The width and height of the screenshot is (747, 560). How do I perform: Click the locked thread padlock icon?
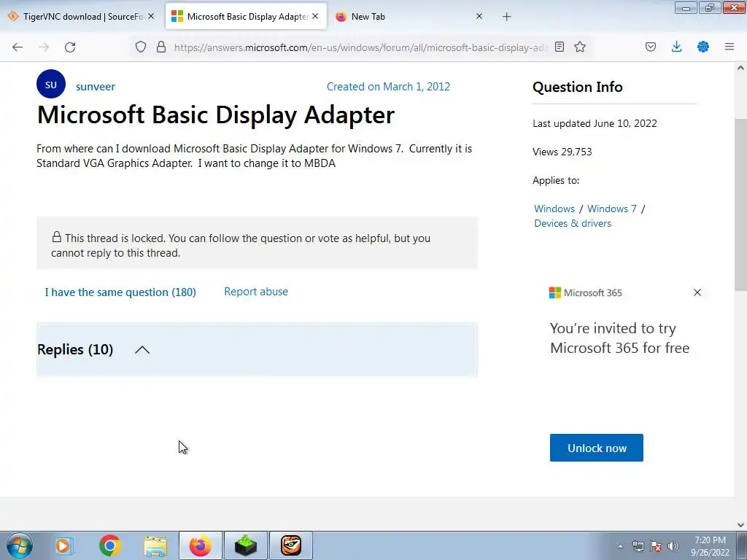[57, 237]
